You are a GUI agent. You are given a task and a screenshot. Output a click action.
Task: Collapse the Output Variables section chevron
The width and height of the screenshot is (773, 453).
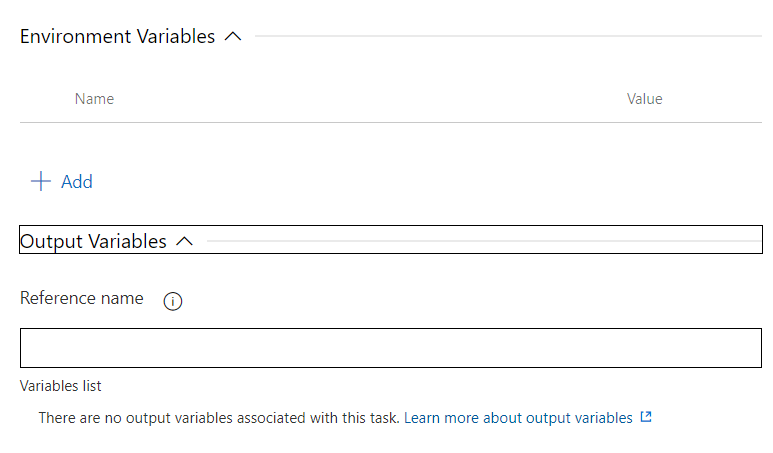(x=184, y=241)
